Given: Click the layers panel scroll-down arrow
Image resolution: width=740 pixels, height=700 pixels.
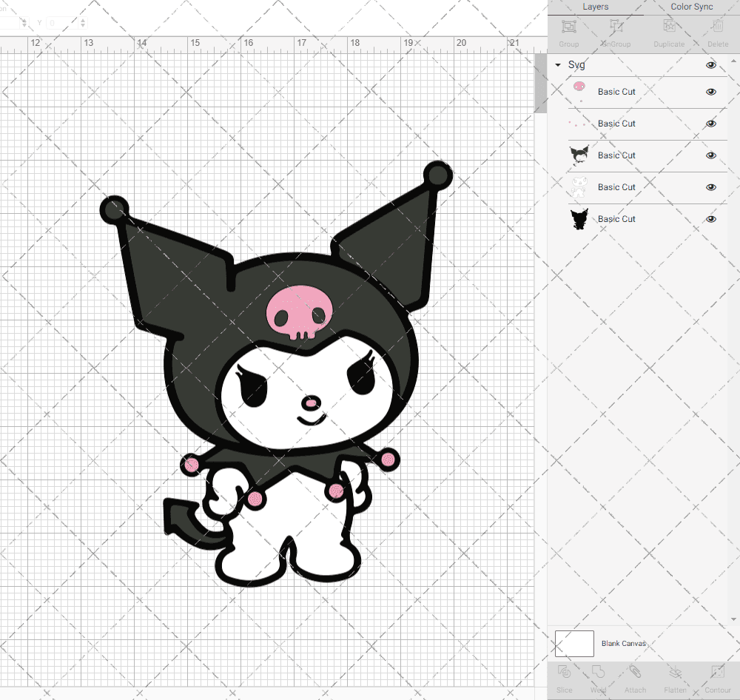Looking at the screenshot, I should click(x=733, y=619).
